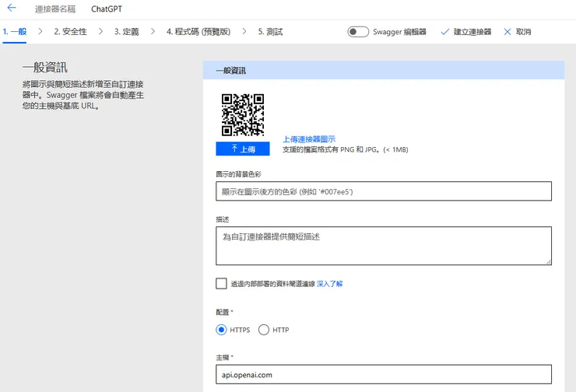Click the 一般資訊 panel header

[x=384, y=70]
